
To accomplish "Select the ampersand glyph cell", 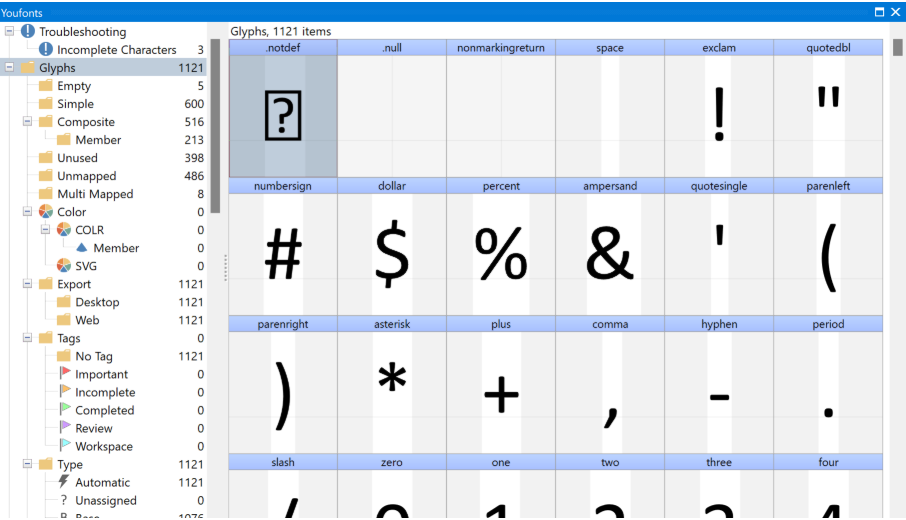I will pyautogui.click(x=609, y=253).
